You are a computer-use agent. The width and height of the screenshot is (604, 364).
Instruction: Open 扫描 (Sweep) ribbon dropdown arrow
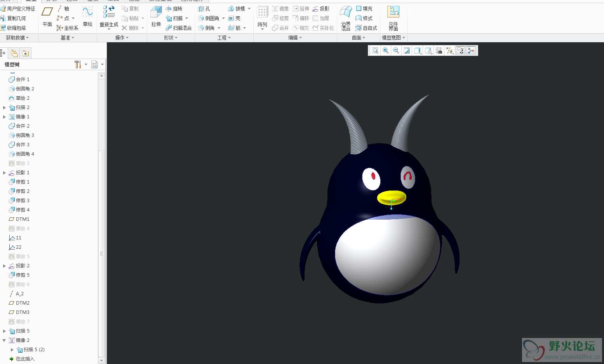point(187,18)
